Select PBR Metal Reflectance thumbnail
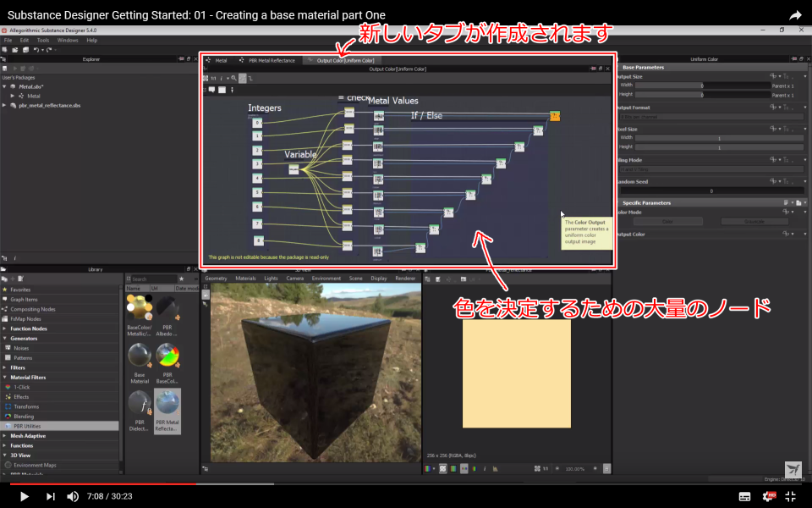This screenshot has height=508, width=812. click(x=167, y=411)
